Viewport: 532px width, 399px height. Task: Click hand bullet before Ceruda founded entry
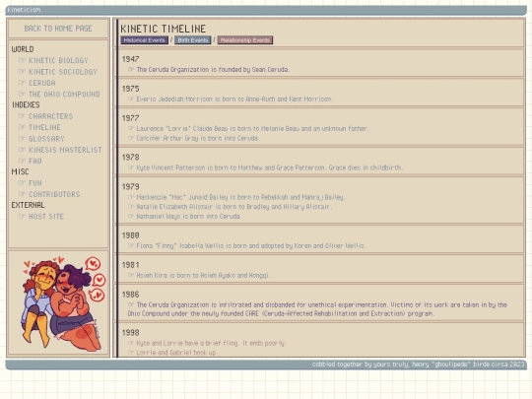[131, 69]
